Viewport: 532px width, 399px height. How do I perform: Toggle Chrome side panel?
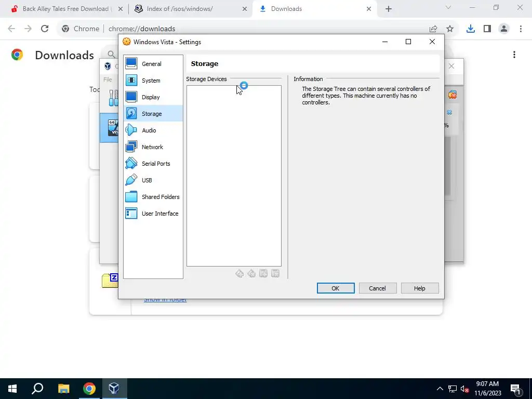(487, 29)
